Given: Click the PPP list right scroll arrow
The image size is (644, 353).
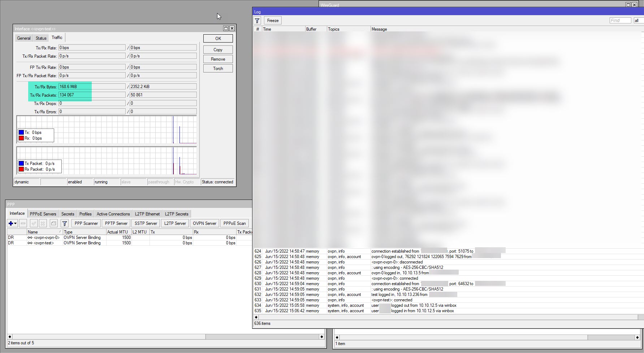Looking at the screenshot, I should point(321,337).
